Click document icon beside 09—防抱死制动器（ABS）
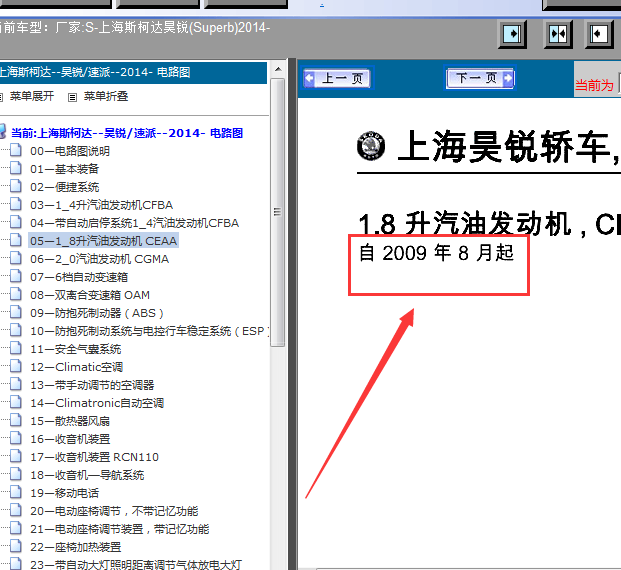 click(x=16, y=313)
